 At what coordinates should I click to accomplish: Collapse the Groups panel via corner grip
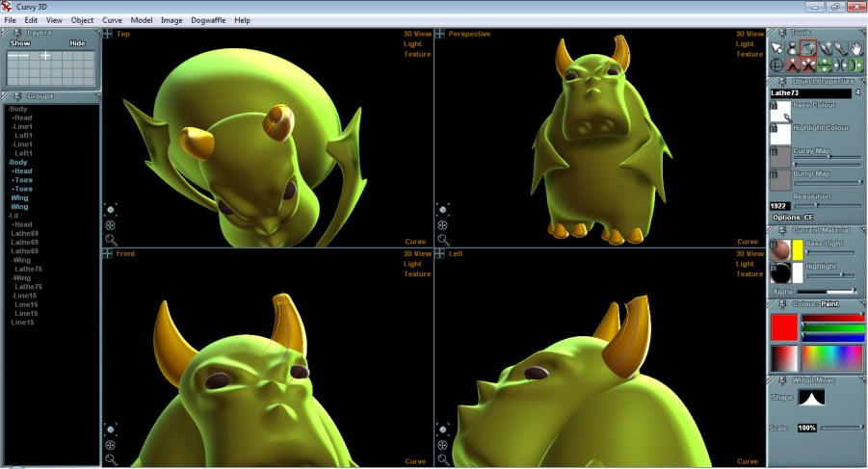point(97,95)
